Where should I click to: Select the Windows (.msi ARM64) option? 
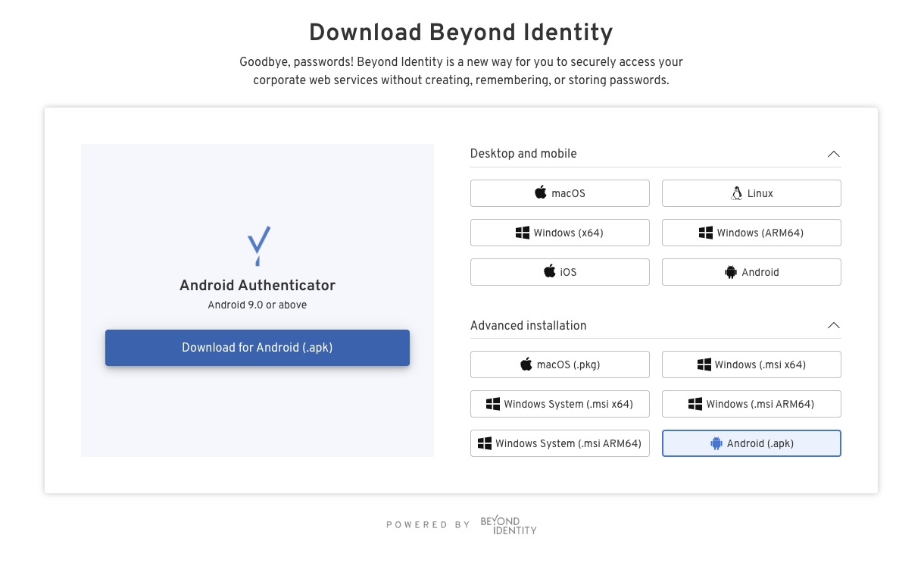click(751, 404)
